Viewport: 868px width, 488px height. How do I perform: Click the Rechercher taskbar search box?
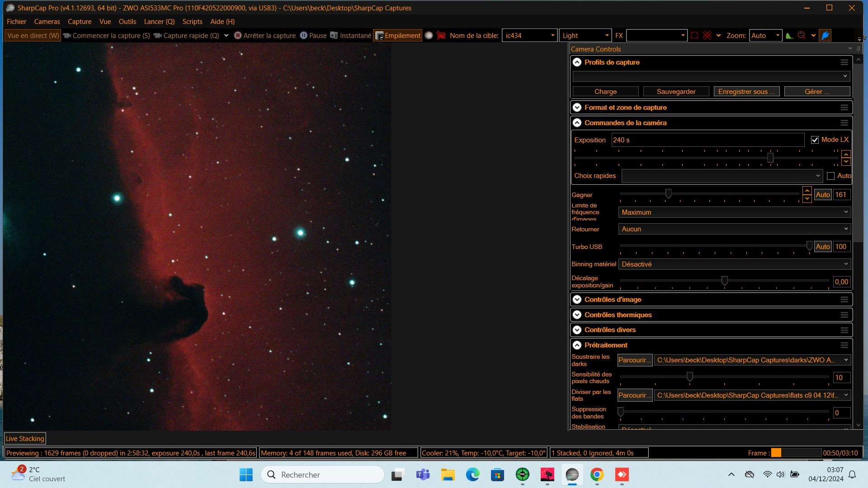[x=322, y=474]
